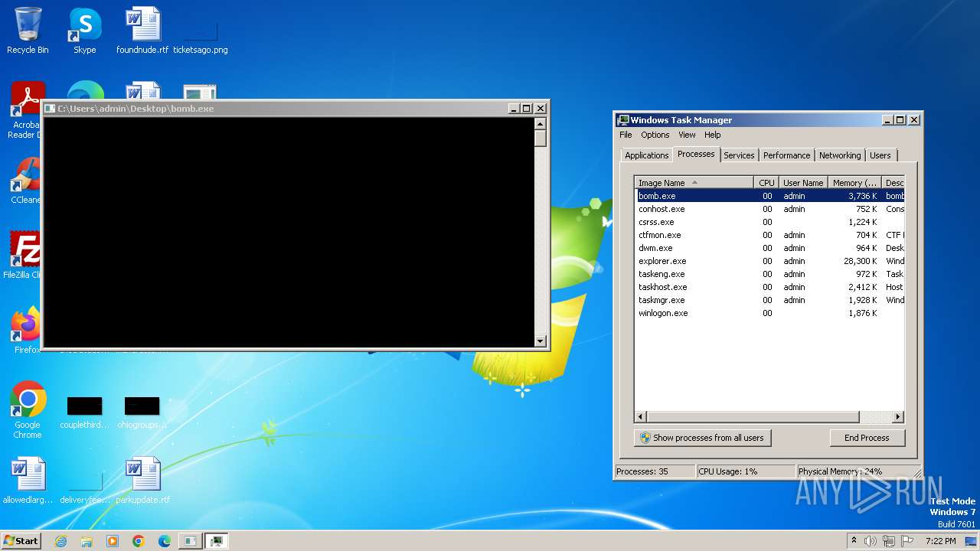
Task: Select ticketsago.png desktop file
Action: click(201, 38)
